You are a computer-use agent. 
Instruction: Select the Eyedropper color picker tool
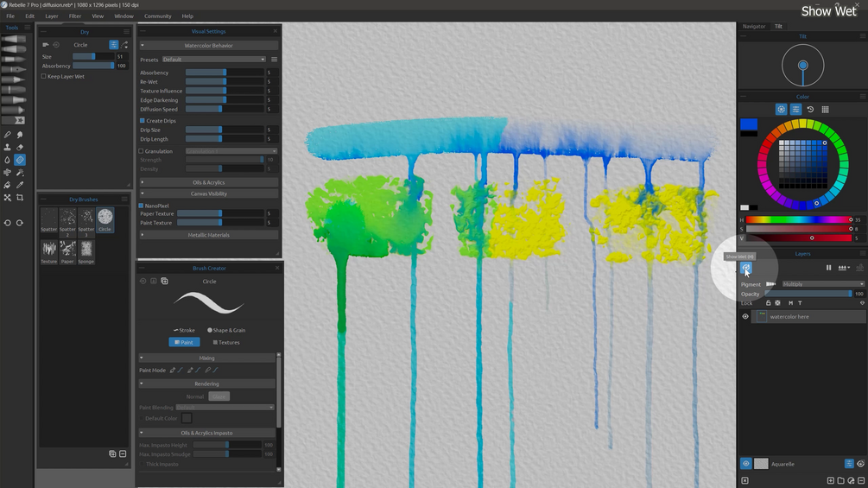[20, 186]
